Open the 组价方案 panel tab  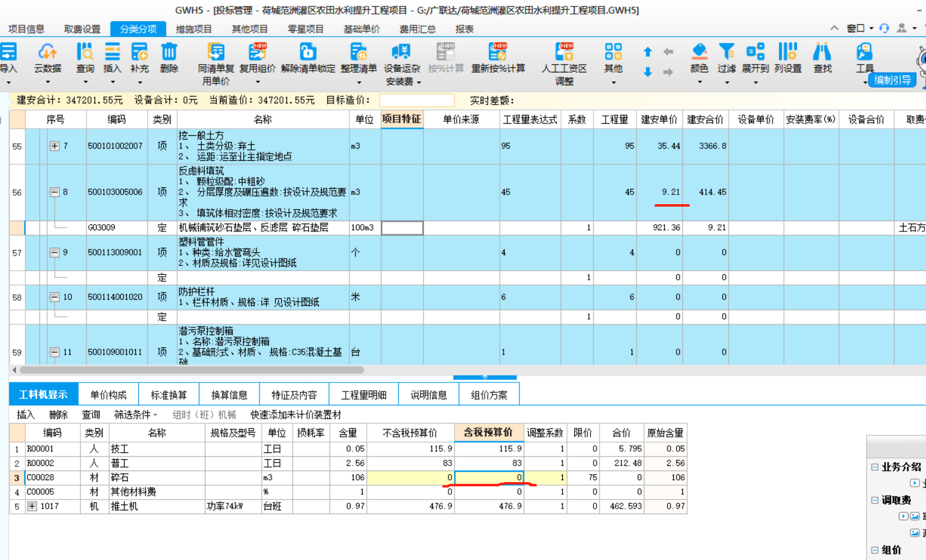(489, 394)
